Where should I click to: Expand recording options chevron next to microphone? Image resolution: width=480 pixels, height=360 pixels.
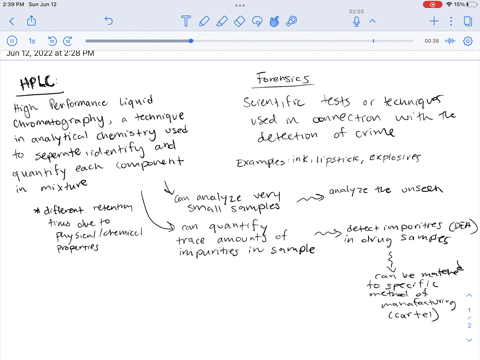(373, 21)
